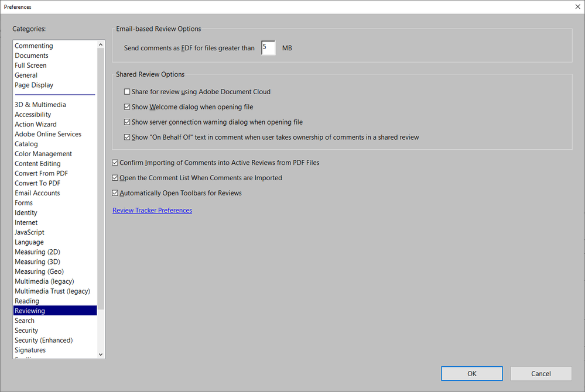
Task: Open Review Tracker Preferences
Action: 152,210
